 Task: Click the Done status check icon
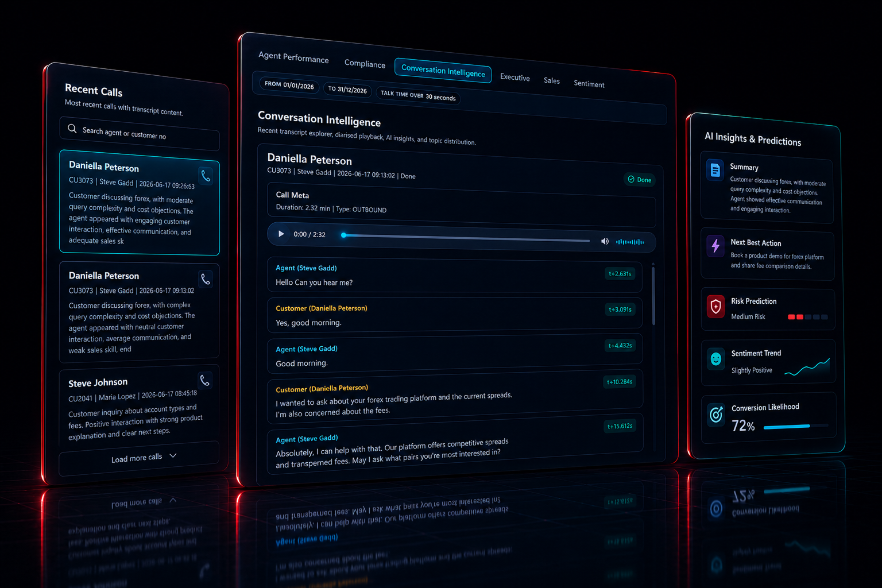click(631, 179)
